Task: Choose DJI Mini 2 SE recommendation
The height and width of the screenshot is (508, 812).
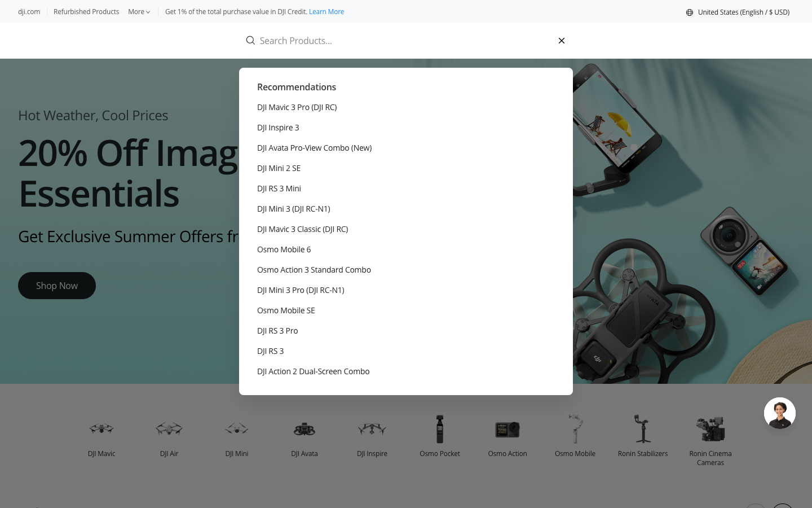Action: tap(279, 168)
